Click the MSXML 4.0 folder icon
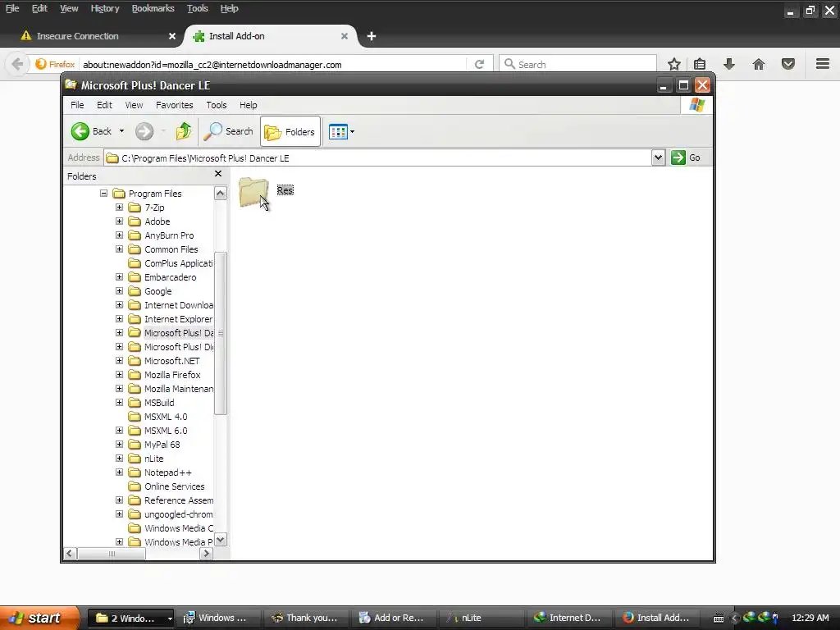 (135, 416)
